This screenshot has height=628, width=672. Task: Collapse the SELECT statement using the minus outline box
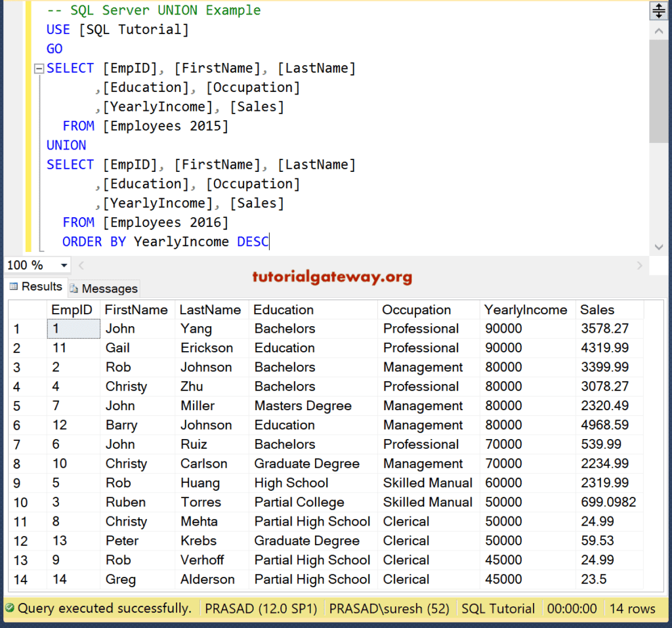[x=38, y=68]
